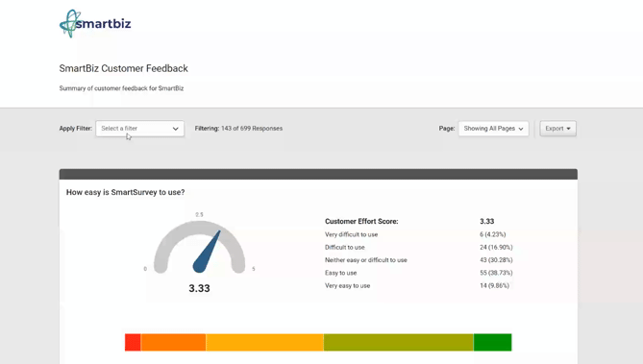Click the SmartBiz Customer Feedback title
This screenshot has height=364, width=643.
pyautogui.click(x=123, y=68)
